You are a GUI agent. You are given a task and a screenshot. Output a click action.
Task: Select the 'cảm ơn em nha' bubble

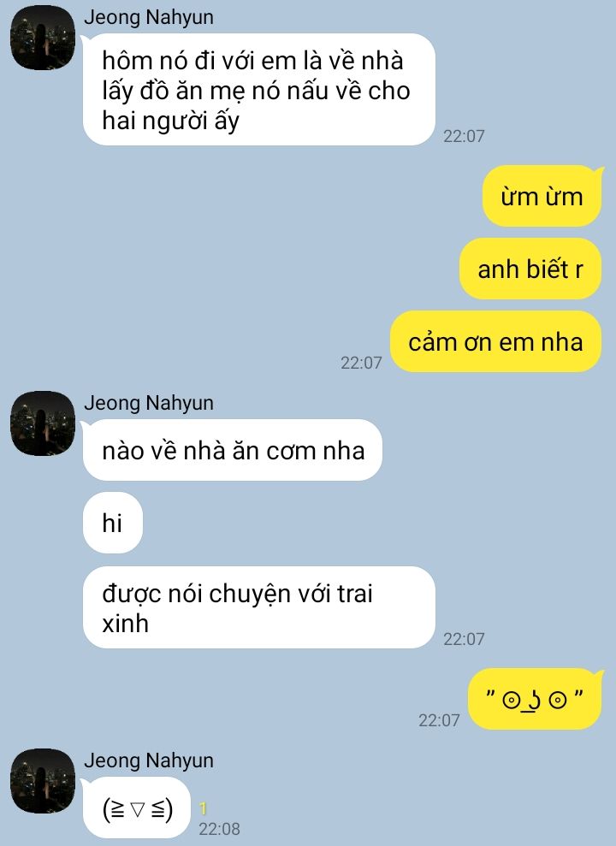pyautogui.click(x=495, y=341)
